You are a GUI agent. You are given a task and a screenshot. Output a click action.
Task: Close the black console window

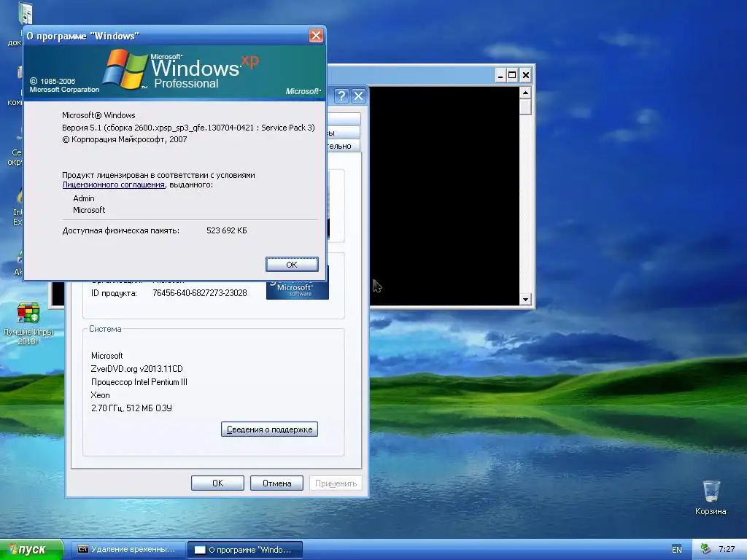pyautogui.click(x=525, y=75)
